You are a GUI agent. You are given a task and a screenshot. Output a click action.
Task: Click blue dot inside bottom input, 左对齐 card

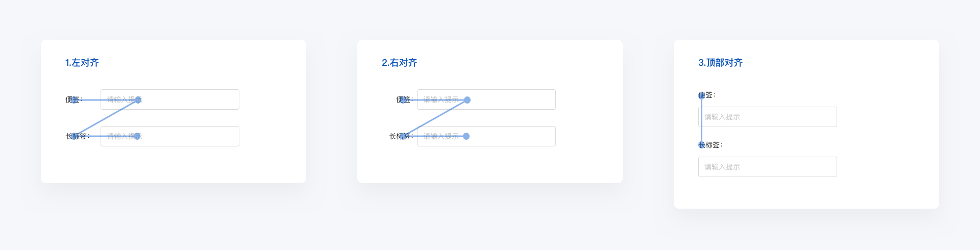pyautogui.click(x=137, y=136)
